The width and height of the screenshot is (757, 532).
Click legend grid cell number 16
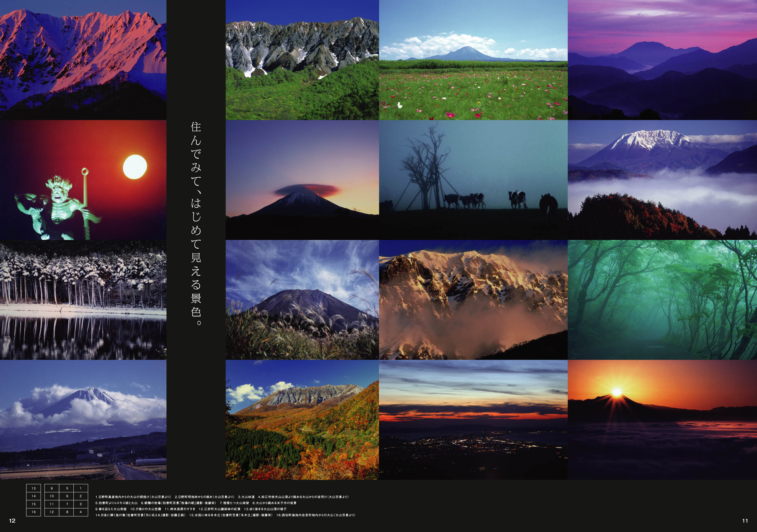(33, 512)
